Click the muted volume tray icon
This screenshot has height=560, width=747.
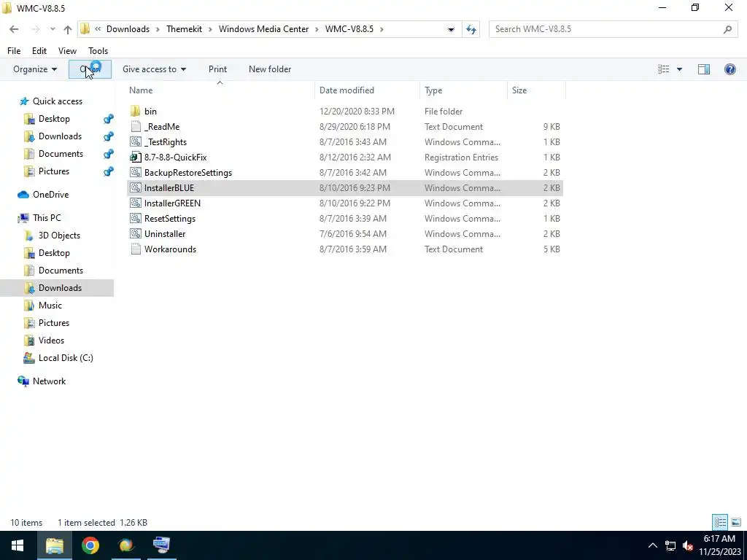[687, 545]
